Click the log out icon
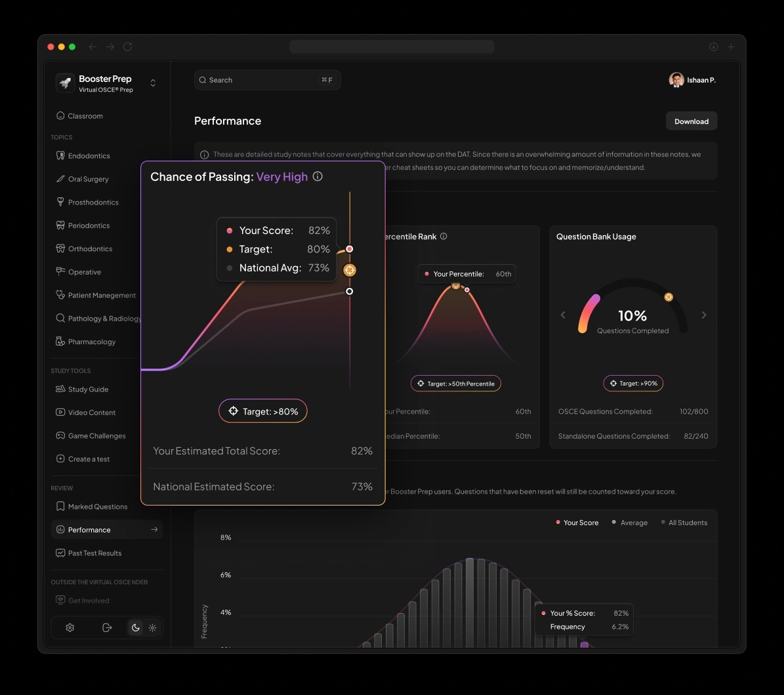The height and width of the screenshot is (695, 784). pos(107,627)
